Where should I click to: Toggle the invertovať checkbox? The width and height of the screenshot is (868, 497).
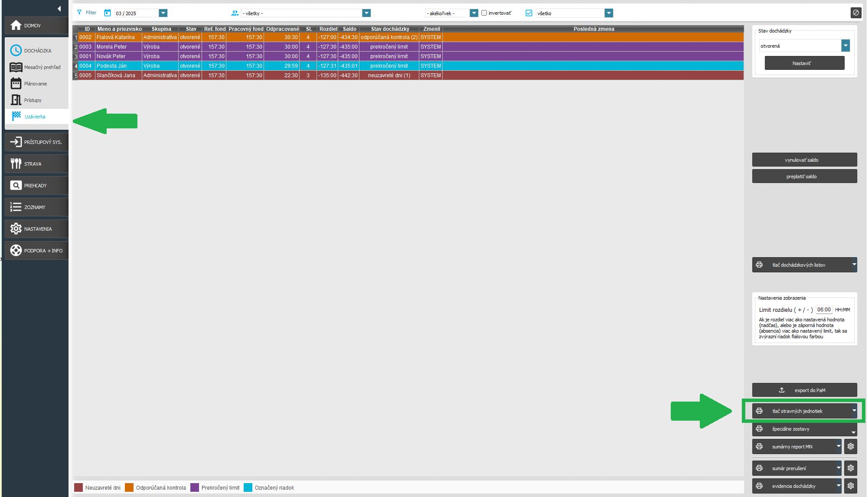pyautogui.click(x=484, y=13)
